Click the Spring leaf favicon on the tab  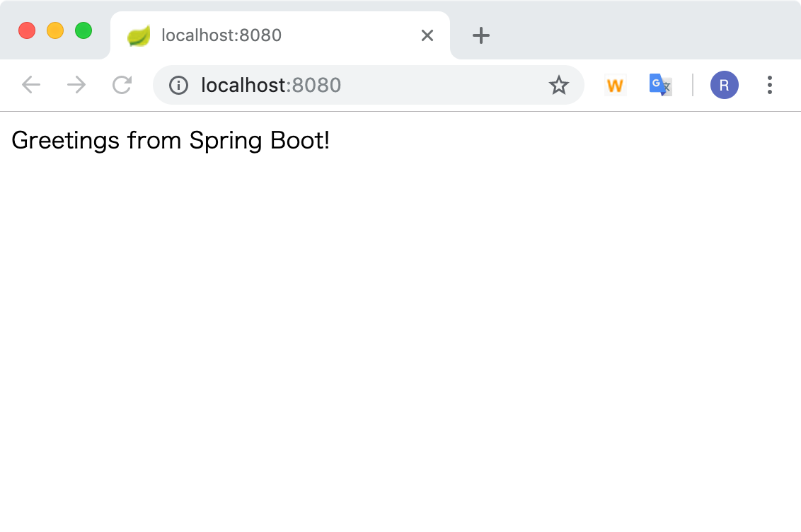pyautogui.click(x=139, y=36)
